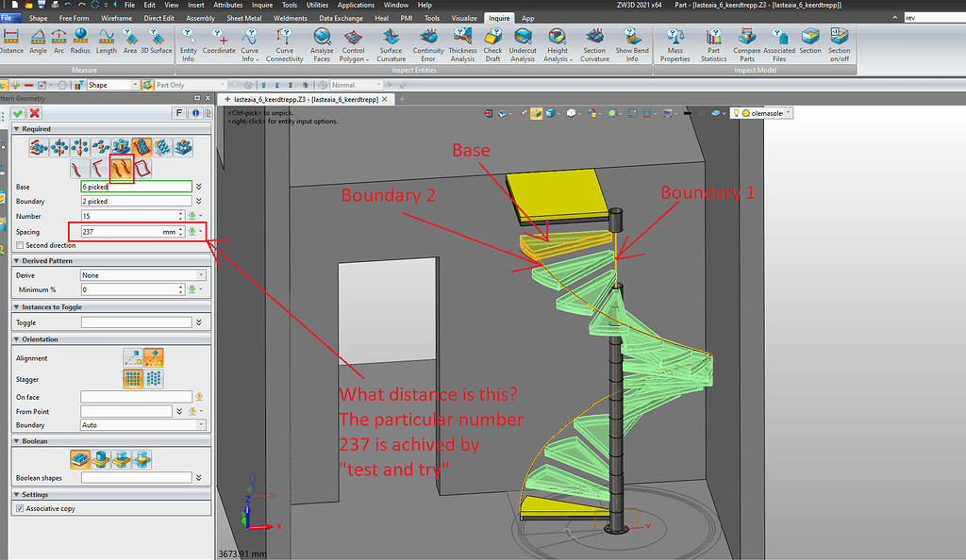Switch to the Inquire ribbon tab
Viewport: 966px width, 560px height.
[500, 16]
